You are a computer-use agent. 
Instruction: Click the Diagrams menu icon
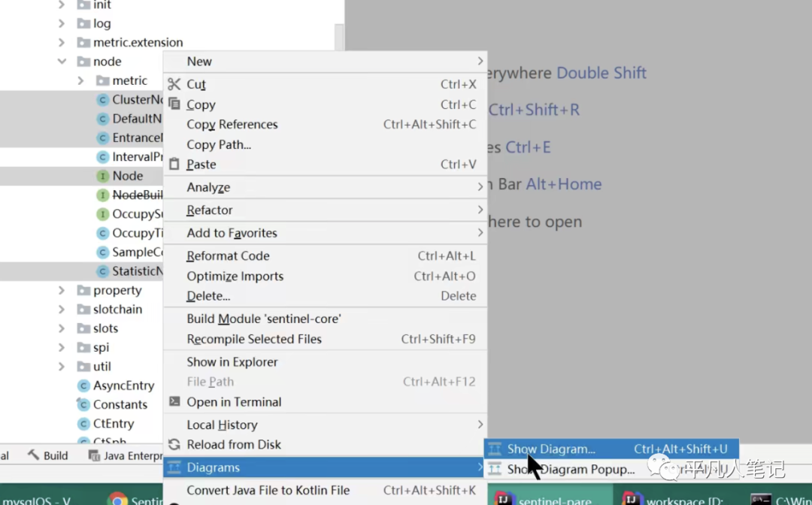tap(174, 467)
